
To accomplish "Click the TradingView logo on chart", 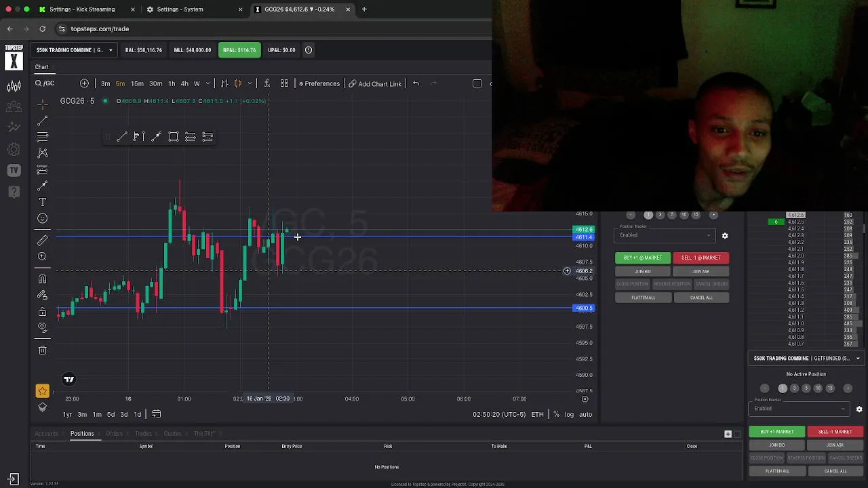I will click(x=68, y=380).
